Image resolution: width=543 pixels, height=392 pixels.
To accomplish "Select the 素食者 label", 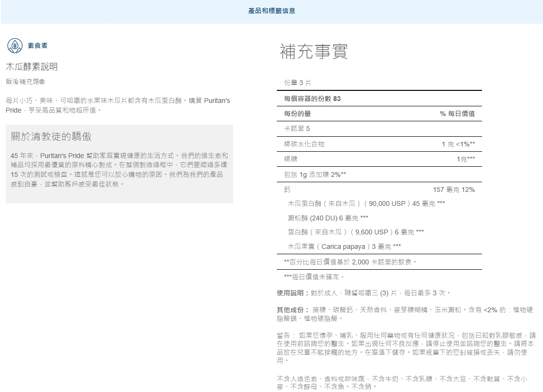I will pos(37,45).
